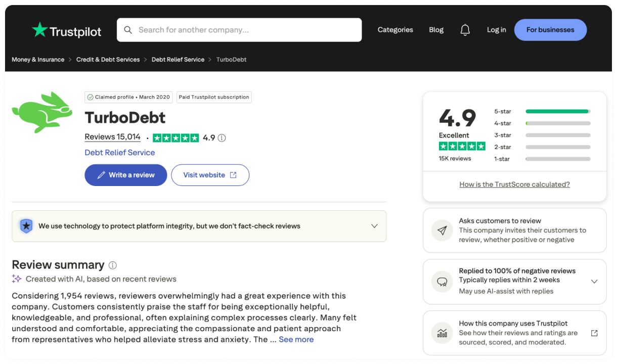Open Reviews 15,014 link
This screenshot has width=617, height=364.
(112, 136)
